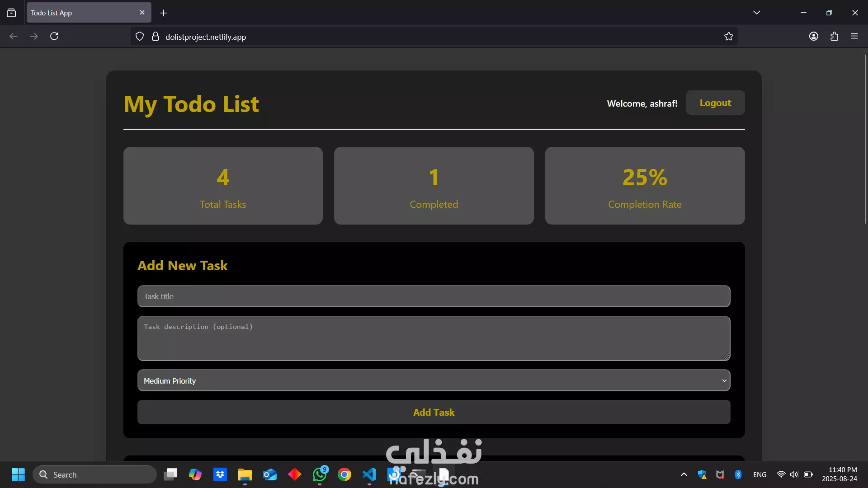This screenshot has height=488, width=868.
Task: Switch the ENG input language
Action: (x=760, y=474)
